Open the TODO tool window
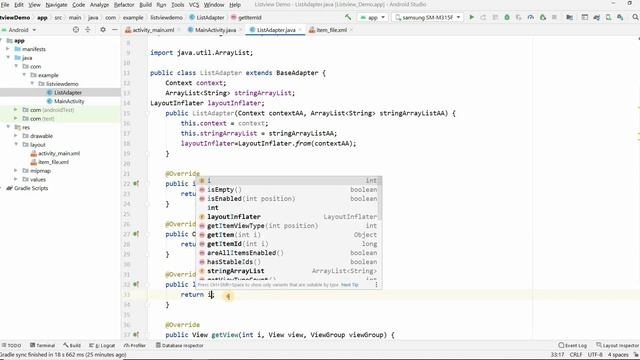The width and height of the screenshot is (640, 360). coord(11,345)
